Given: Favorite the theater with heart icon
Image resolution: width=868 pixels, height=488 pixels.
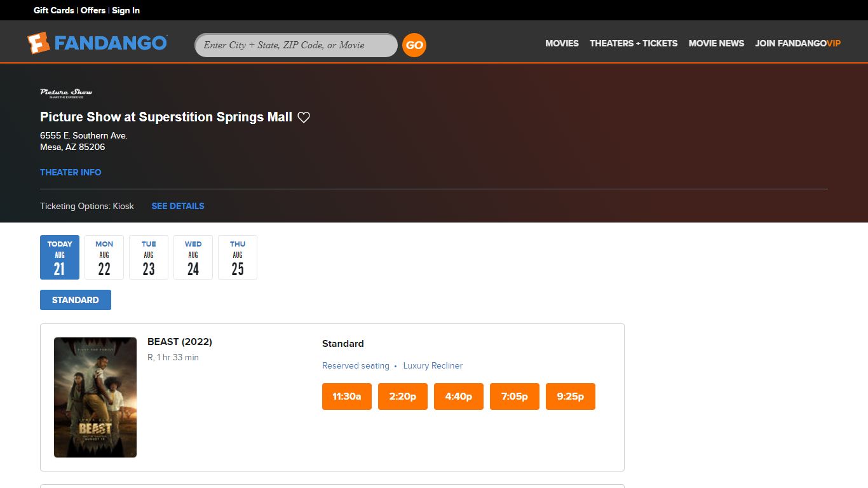Looking at the screenshot, I should [x=304, y=118].
